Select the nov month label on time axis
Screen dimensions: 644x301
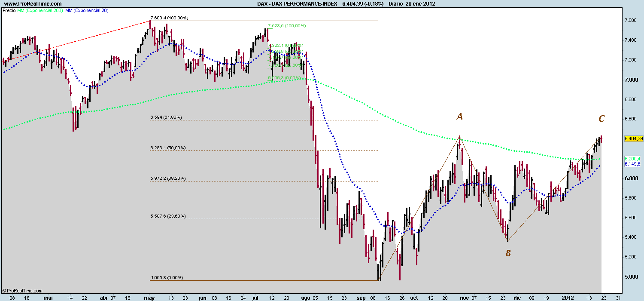465,297
